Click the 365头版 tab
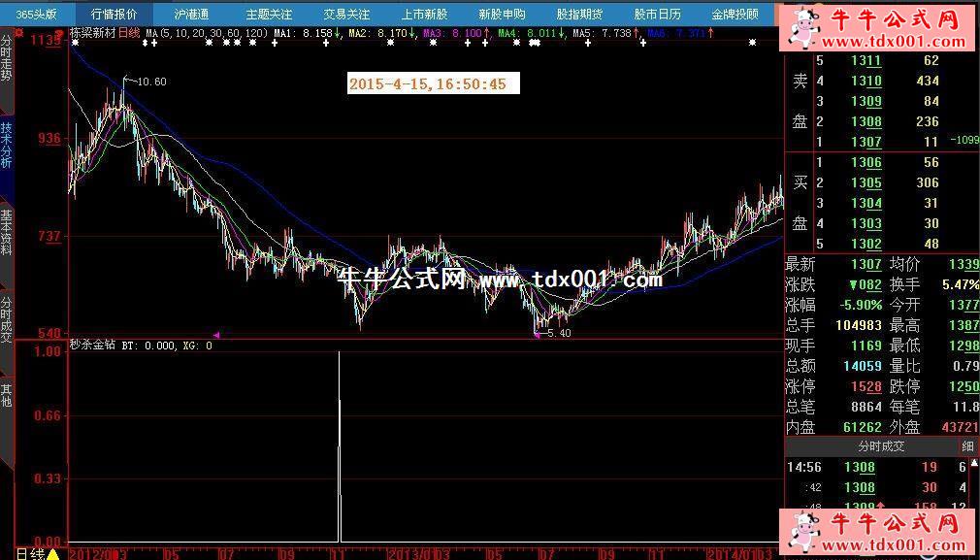Image resolution: width=980 pixels, height=560 pixels. (x=36, y=15)
